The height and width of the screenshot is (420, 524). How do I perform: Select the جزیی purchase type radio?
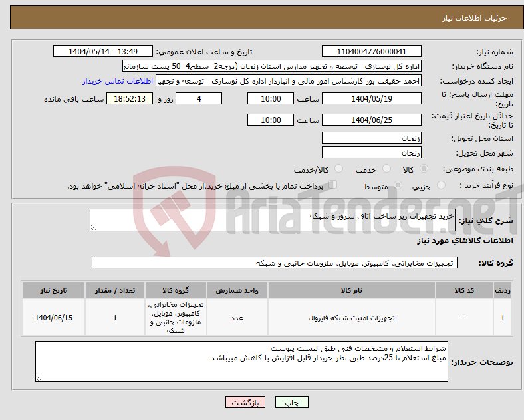click(441, 185)
